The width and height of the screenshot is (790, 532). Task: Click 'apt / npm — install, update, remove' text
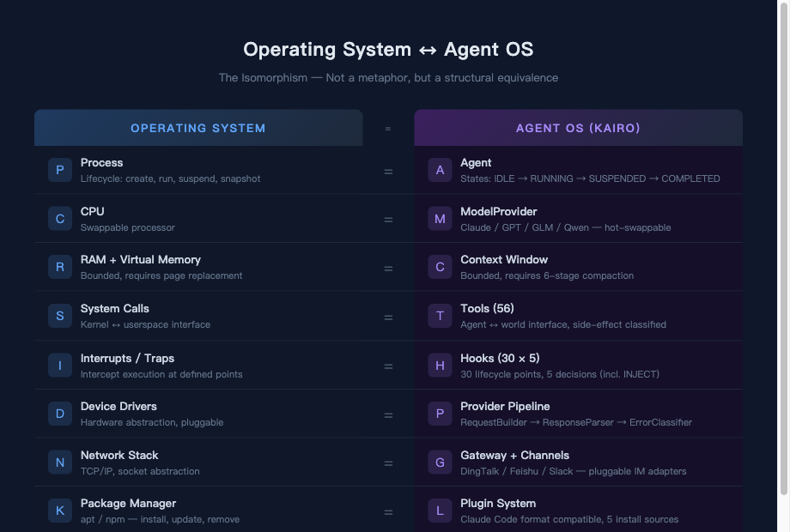click(x=160, y=519)
